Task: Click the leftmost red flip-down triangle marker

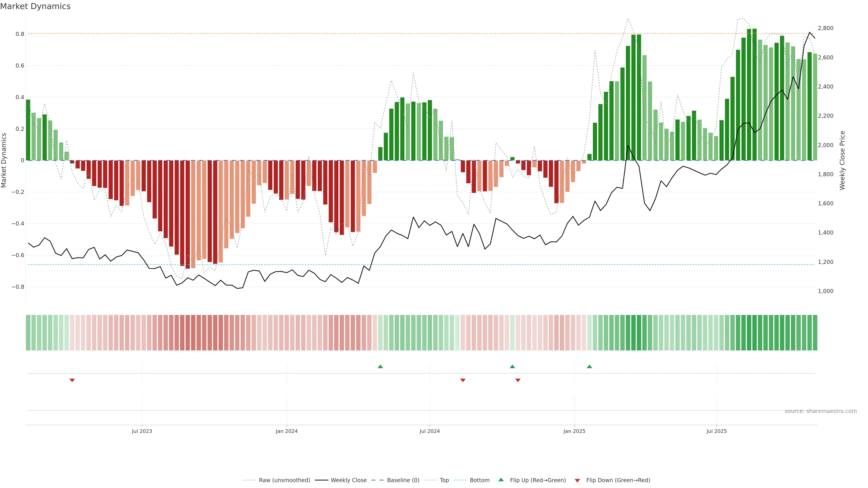Action: (x=72, y=380)
